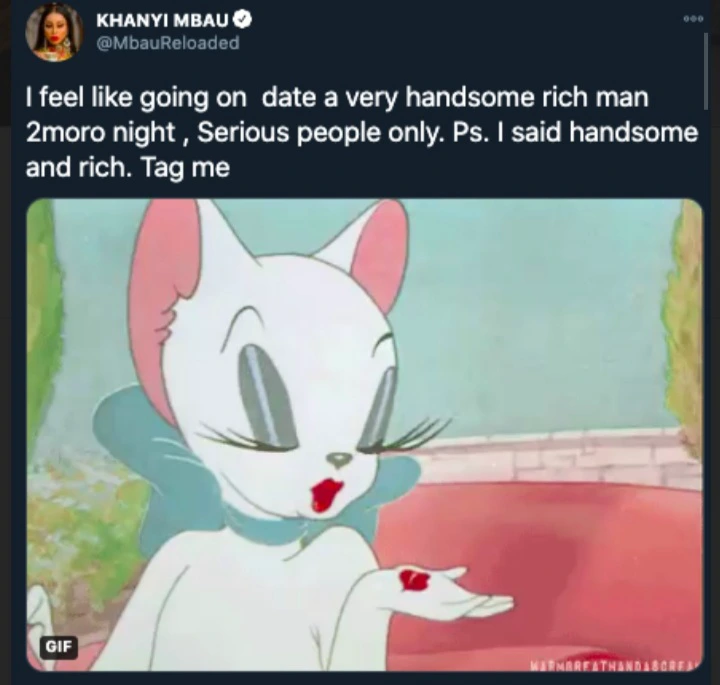Click the cat's gray nose
Viewport: 720px width, 685px height.
(x=339, y=458)
